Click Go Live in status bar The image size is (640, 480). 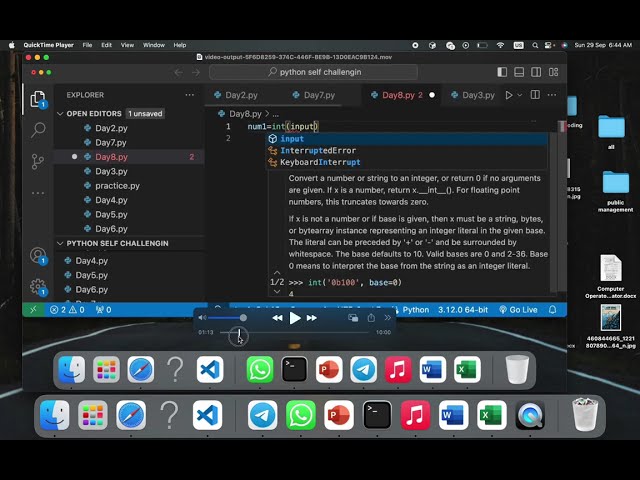[518, 310]
